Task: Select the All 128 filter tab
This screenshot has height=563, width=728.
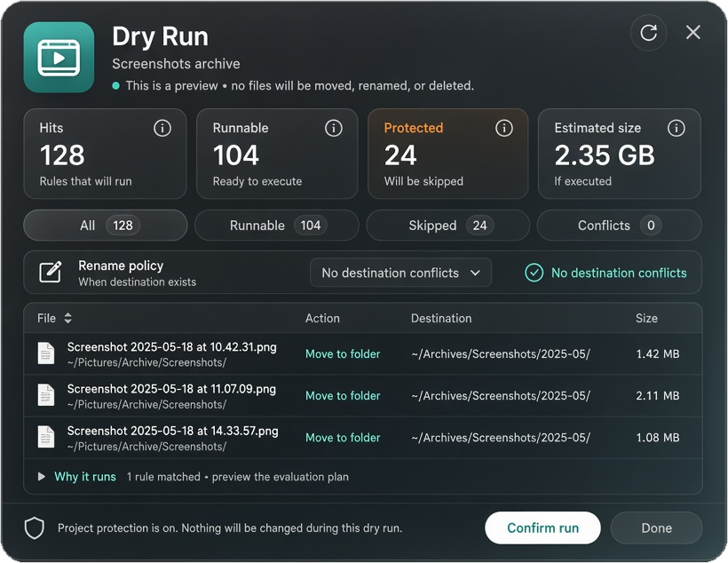Action: pyautogui.click(x=106, y=226)
